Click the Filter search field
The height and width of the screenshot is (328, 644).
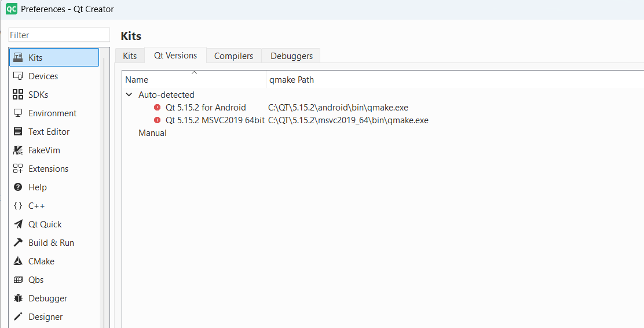click(58, 35)
